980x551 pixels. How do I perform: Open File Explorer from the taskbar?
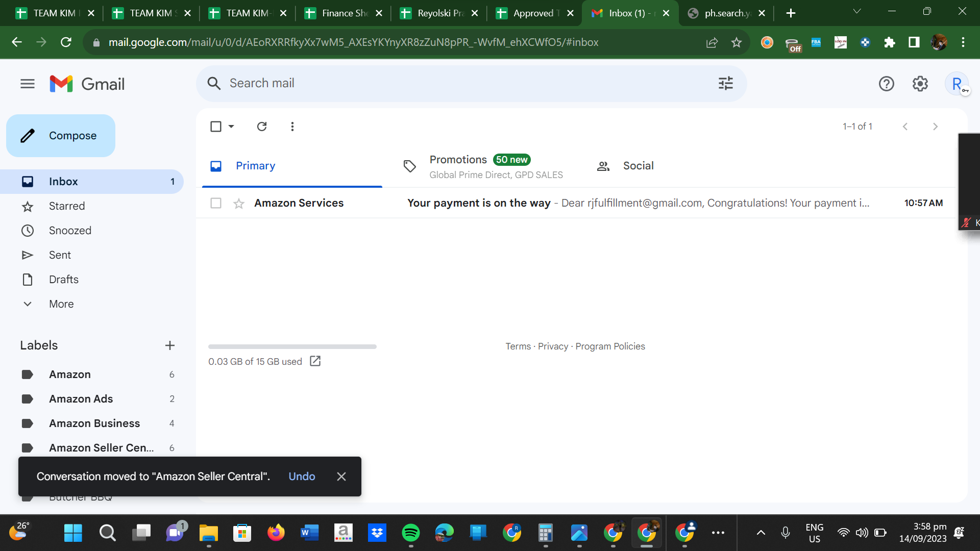(209, 533)
